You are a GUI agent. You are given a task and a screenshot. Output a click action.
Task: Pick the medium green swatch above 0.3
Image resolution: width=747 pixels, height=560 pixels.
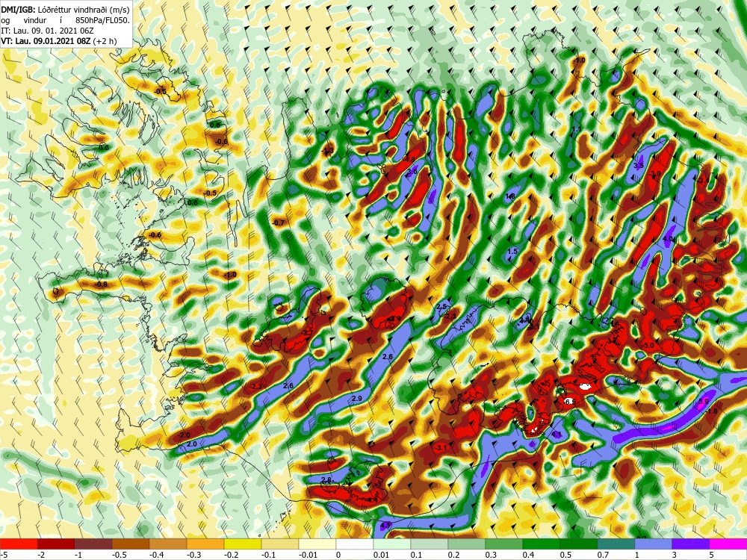pyautogui.click(x=504, y=544)
